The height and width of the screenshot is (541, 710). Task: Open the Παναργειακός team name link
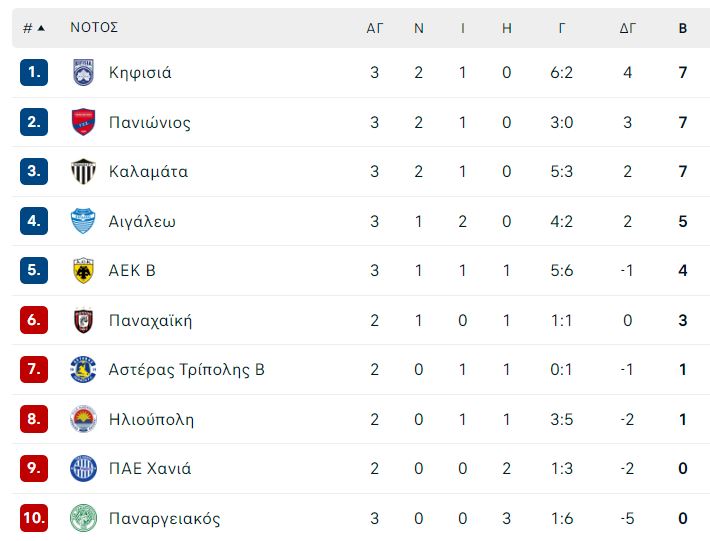point(164,518)
